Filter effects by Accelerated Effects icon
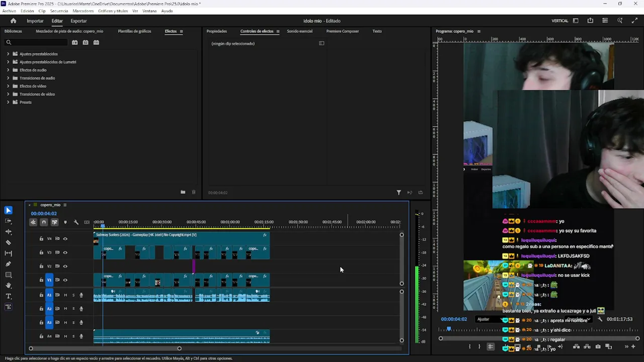Viewport: 644px width, 362px height. point(75,43)
